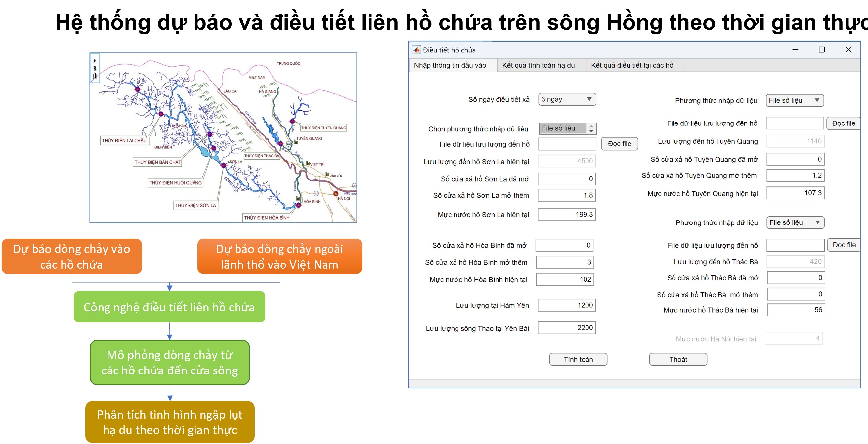Open Tuyên Quang 'Phương thức nhập dữ liệu' dropdown

795,100
